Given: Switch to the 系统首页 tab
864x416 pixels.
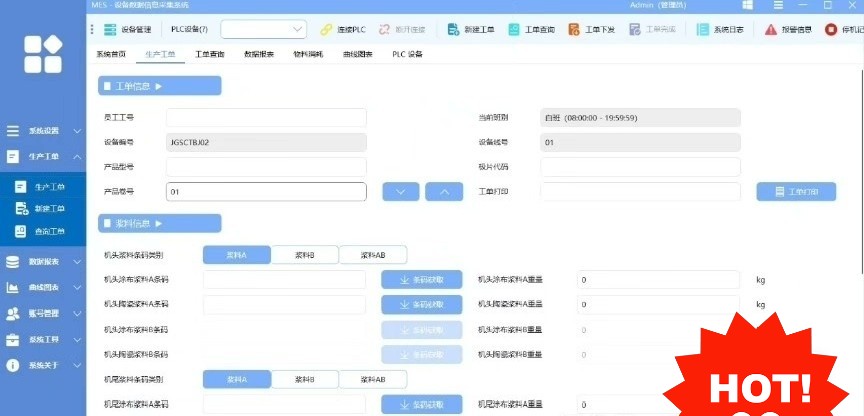Looking at the screenshot, I should click(111, 55).
